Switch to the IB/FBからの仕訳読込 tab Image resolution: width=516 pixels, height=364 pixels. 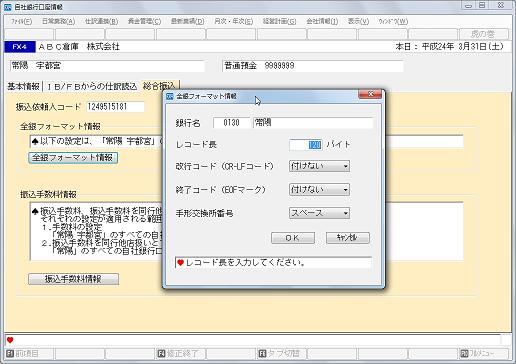pyautogui.click(x=92, y=86)
